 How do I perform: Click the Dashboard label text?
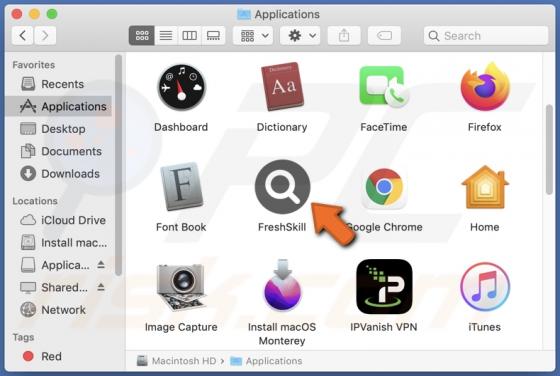(181, 127)
